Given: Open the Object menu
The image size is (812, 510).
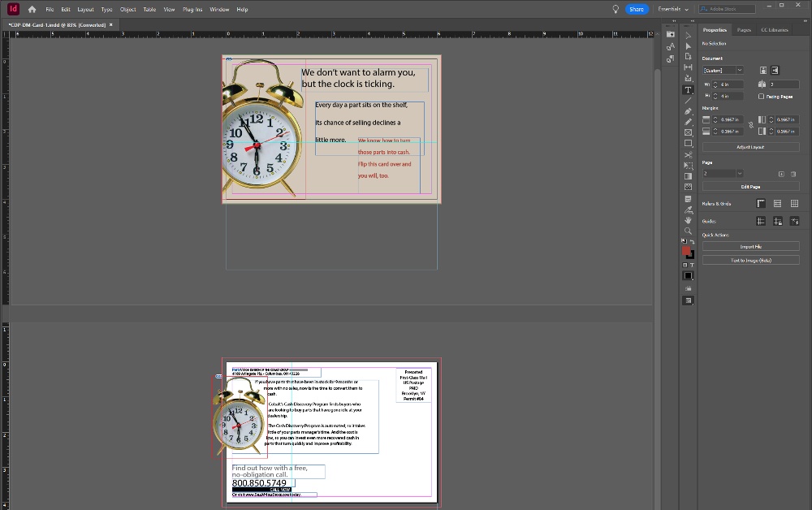Looking at the screenshot, I should (x=128, y=9).
